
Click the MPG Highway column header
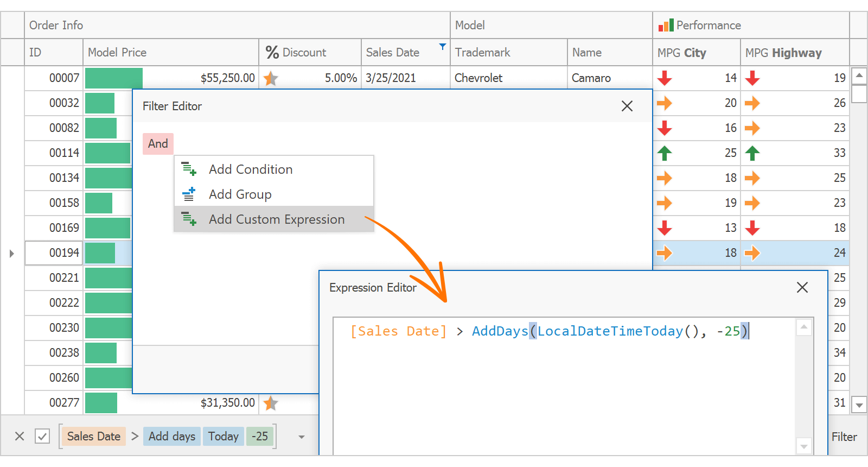pos(795,53)
